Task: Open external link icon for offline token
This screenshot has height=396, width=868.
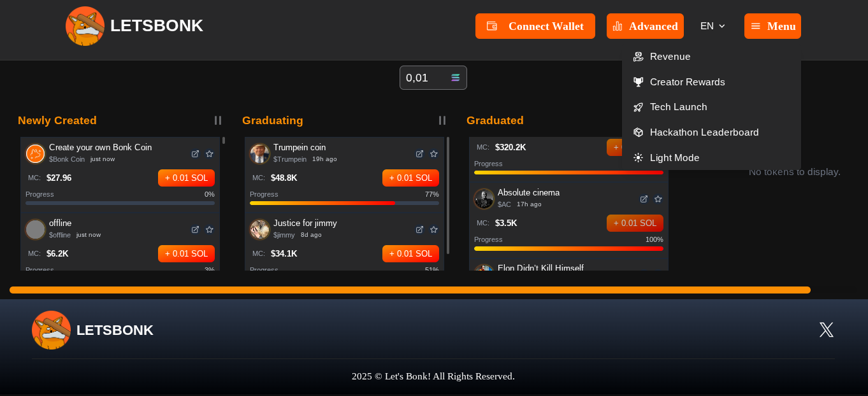Action: [195, 229]
